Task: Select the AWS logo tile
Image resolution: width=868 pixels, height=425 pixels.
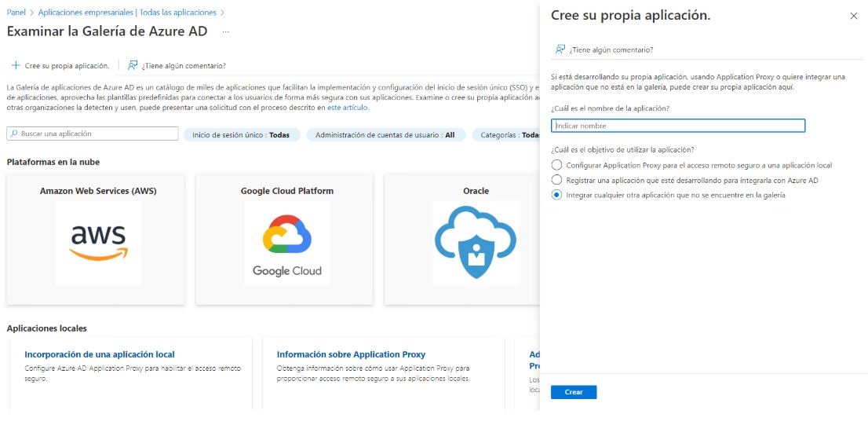Action: coord(99,244)
